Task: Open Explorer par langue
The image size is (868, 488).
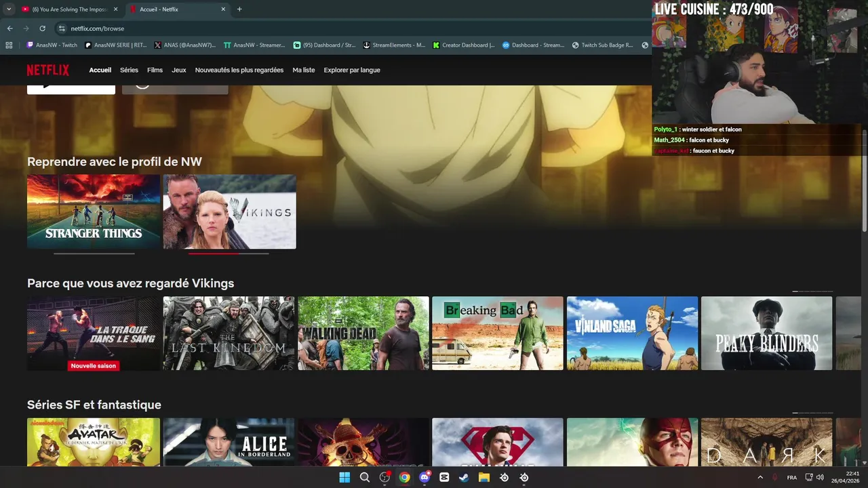Action: [352, 70]
